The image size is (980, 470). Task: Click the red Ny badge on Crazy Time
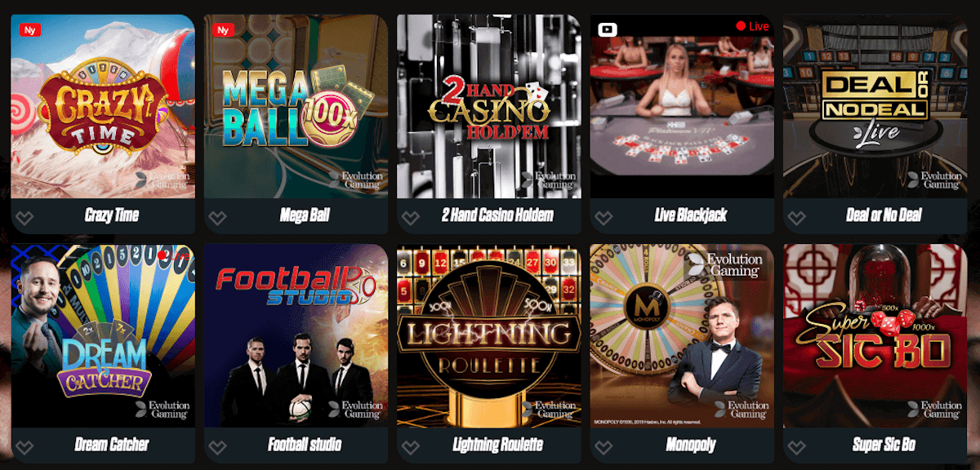coord(30,30)
